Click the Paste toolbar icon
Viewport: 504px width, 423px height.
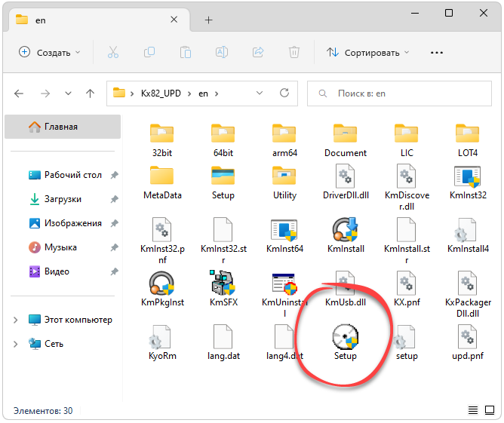click(x=186, y=52)
